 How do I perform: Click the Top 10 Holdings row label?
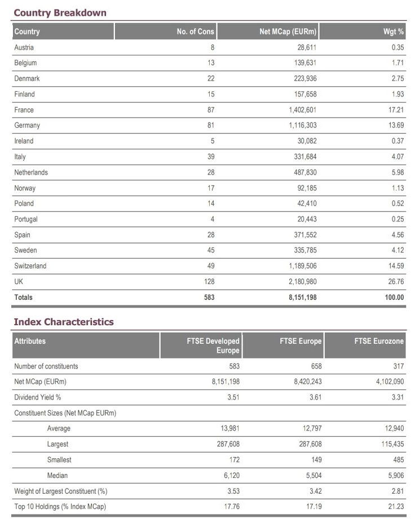point(60,507)
